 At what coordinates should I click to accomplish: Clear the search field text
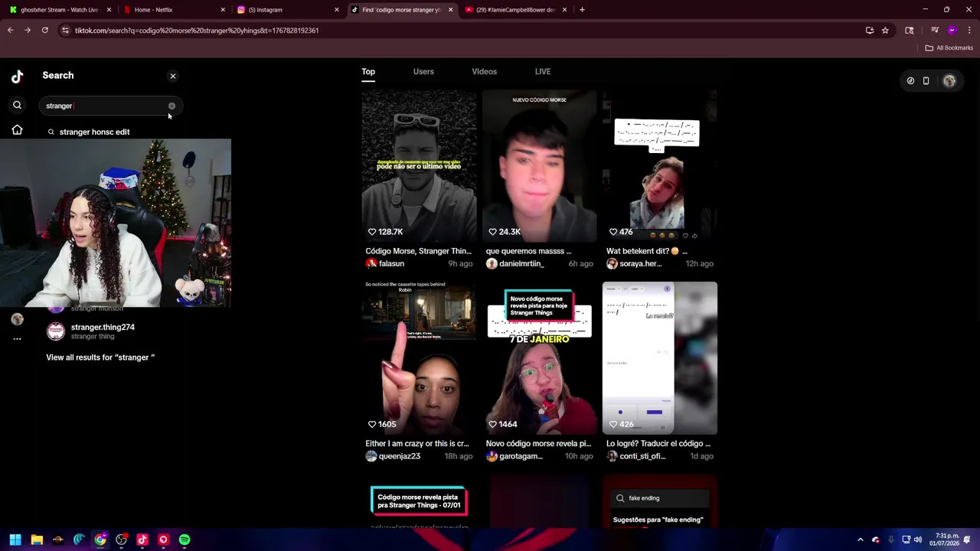point(171,106)
